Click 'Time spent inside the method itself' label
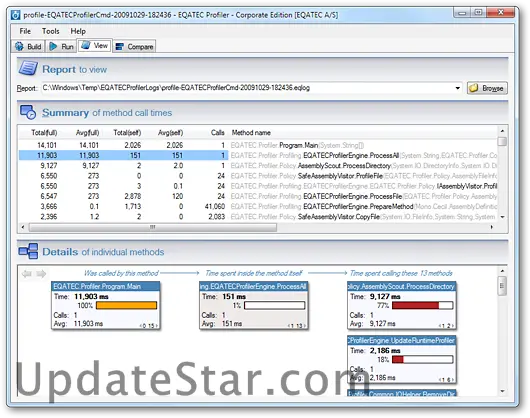 (x=254, y=273)
